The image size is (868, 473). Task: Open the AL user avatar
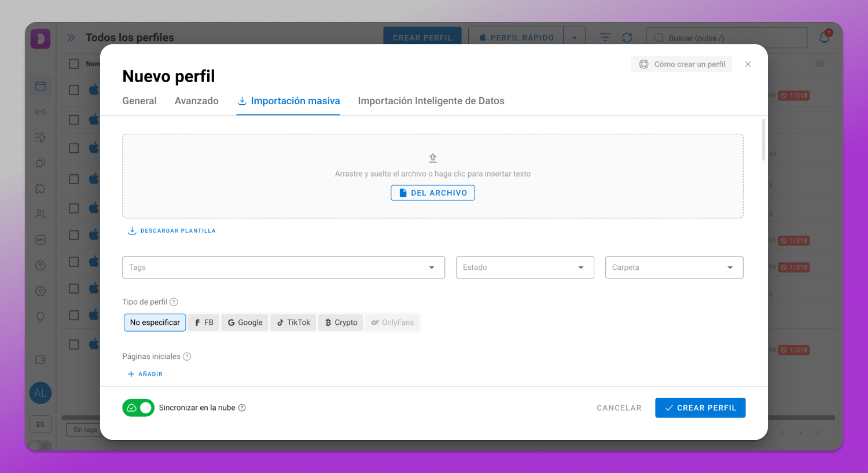41,393
